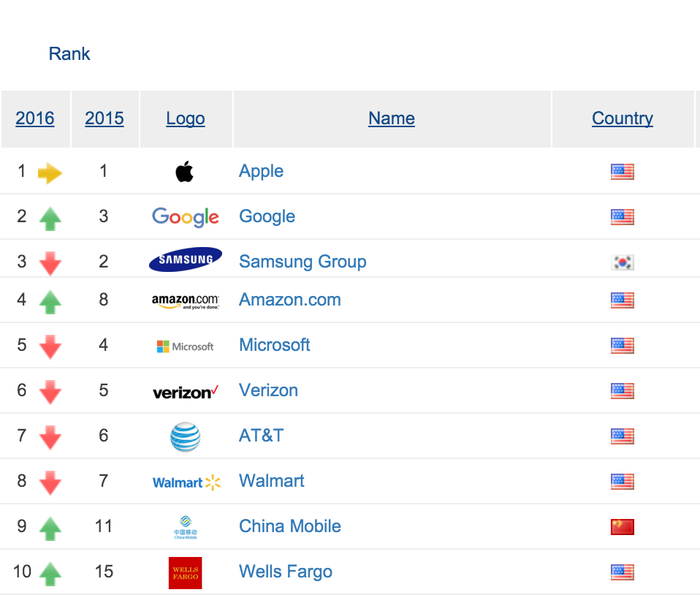Click the amazon.com logo image
This screenshot has height=595, width=700.
[x=186, y=300]
